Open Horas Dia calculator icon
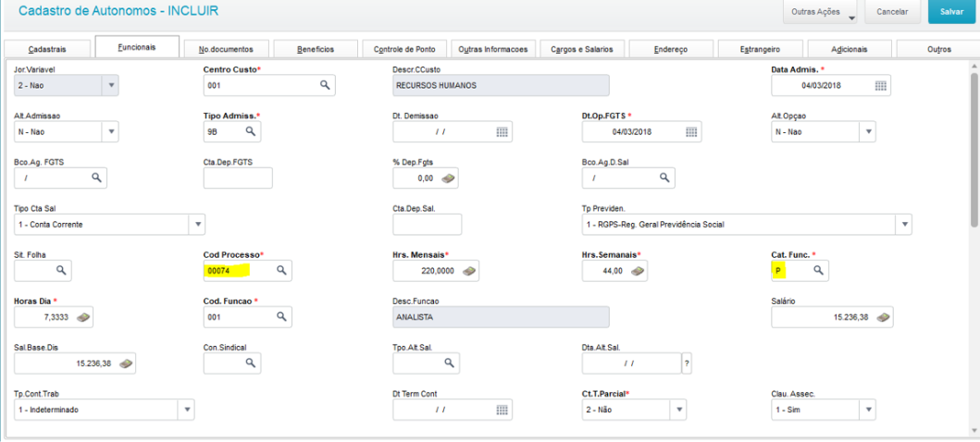The width and height of the screenshot is (980, 442). tap(84, 317)
